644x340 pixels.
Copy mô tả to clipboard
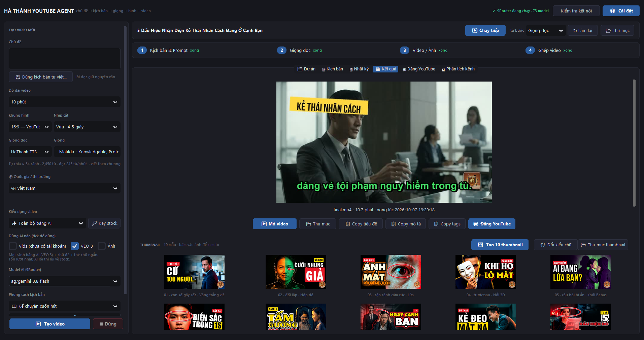406,224
